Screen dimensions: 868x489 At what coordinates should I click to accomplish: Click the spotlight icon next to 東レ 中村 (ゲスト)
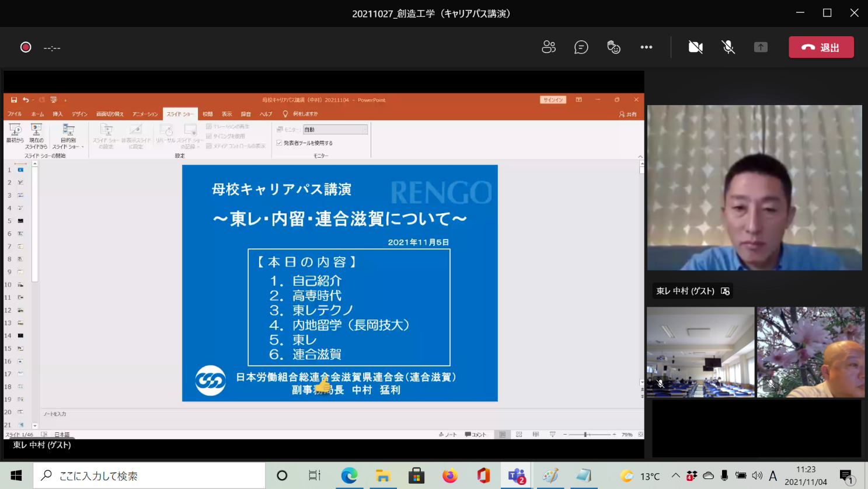726,291
